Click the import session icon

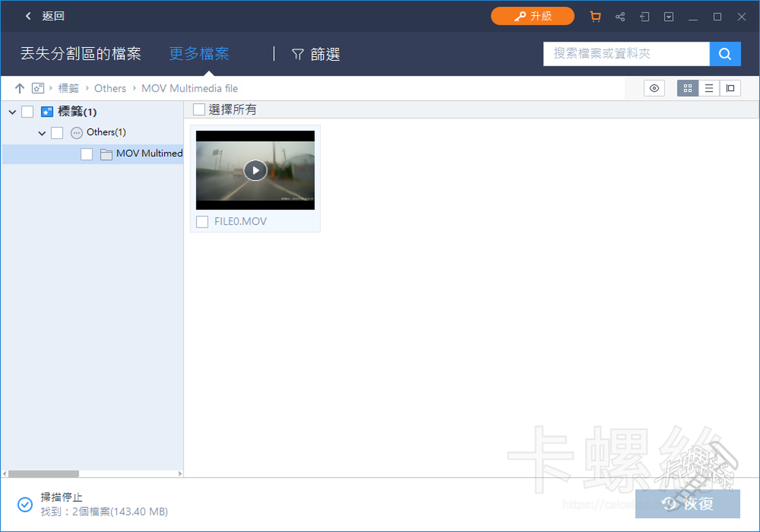(x=644, y=17)
